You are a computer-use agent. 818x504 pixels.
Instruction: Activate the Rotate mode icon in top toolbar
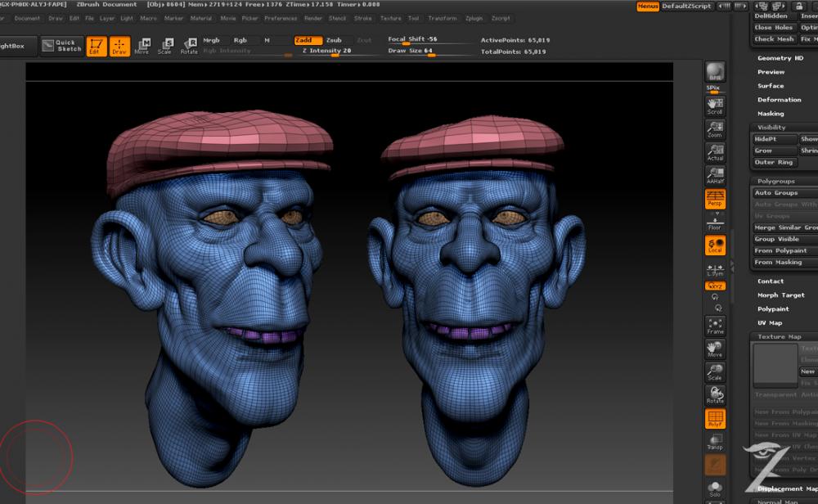coord(189,46)
